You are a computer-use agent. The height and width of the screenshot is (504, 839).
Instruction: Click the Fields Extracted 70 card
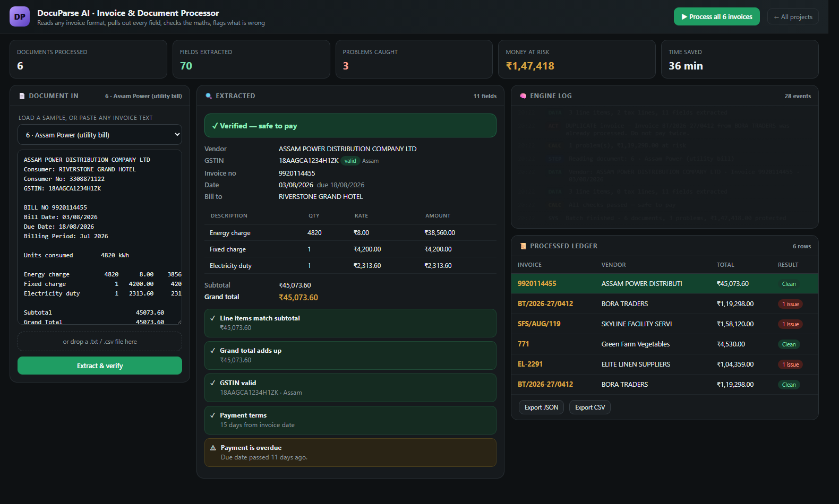(x=251, y=59)
